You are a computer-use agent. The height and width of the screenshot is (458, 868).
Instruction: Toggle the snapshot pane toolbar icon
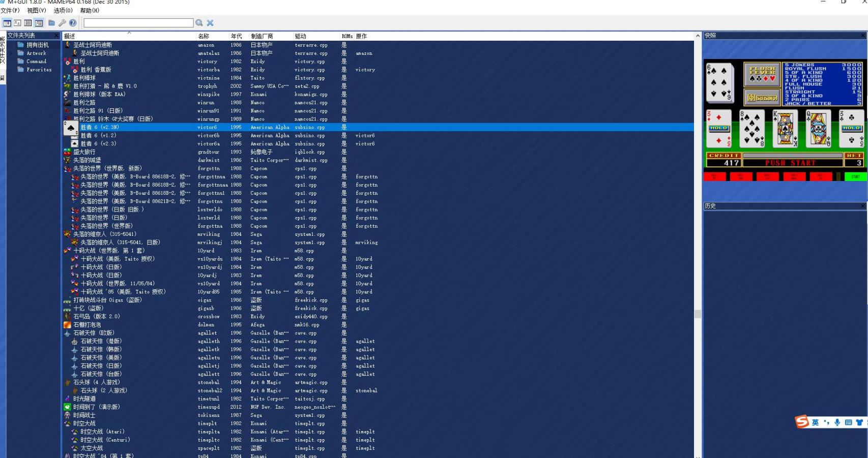pos(17,23)
